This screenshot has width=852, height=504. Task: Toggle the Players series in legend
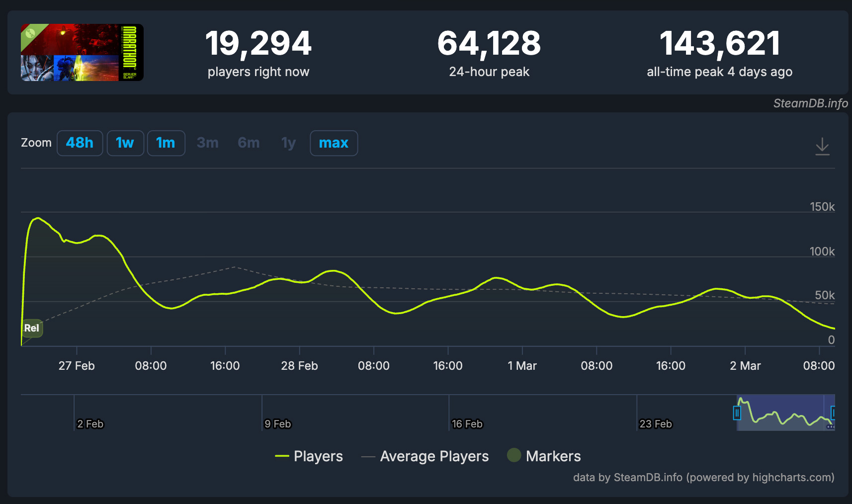click(309, 456)
